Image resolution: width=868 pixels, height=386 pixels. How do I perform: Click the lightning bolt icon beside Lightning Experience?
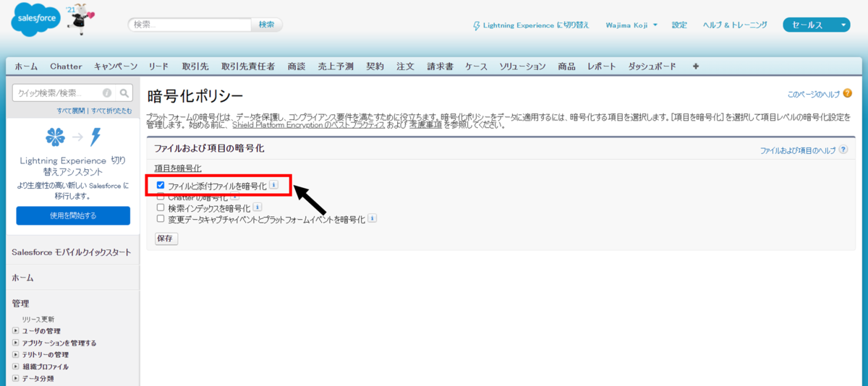(x=476, y=25)
